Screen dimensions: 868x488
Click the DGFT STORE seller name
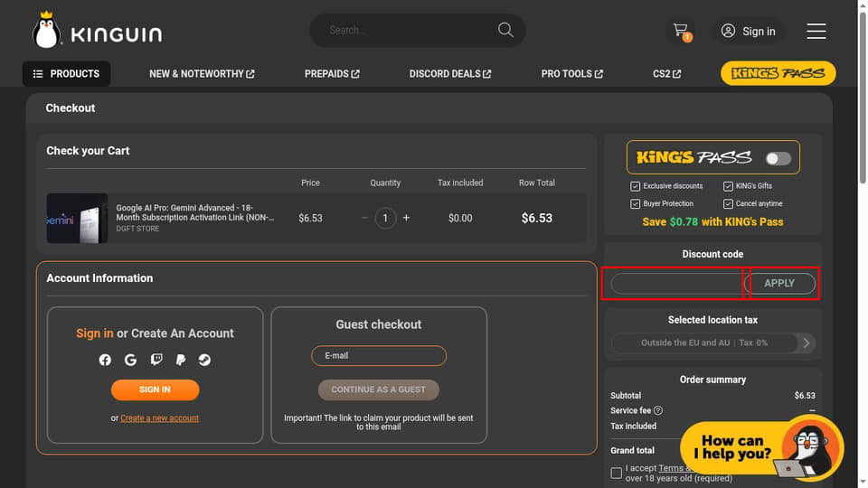click(x=137, y=229)
